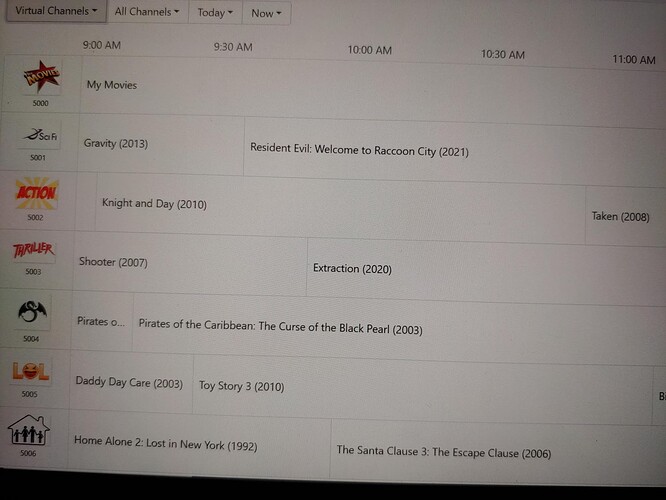This screenshot has height=500, width=666.
Task: Expand the All Channels filter dropdown
Action: coord(147,12)
